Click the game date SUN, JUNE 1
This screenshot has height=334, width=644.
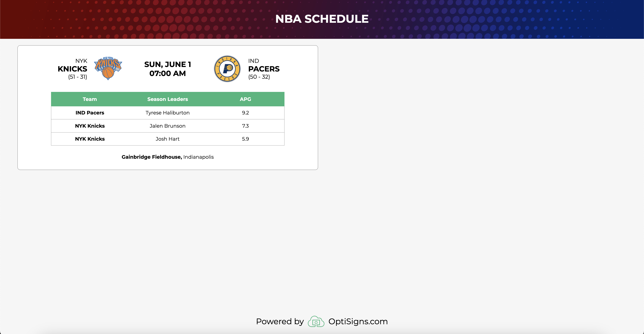tap(168, 64)
